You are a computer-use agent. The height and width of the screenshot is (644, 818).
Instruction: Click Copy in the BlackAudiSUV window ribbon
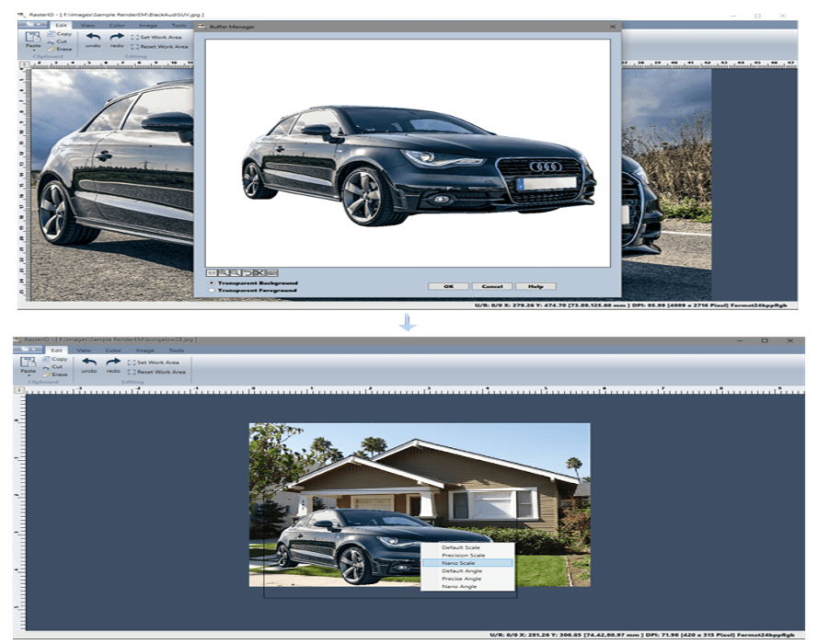[x=59, y=34]
